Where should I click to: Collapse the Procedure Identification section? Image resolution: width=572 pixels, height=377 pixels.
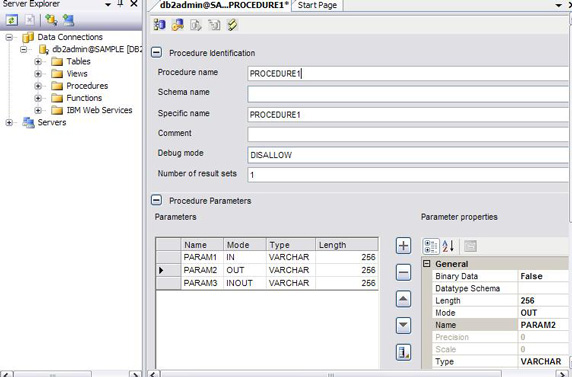[156, 53]
